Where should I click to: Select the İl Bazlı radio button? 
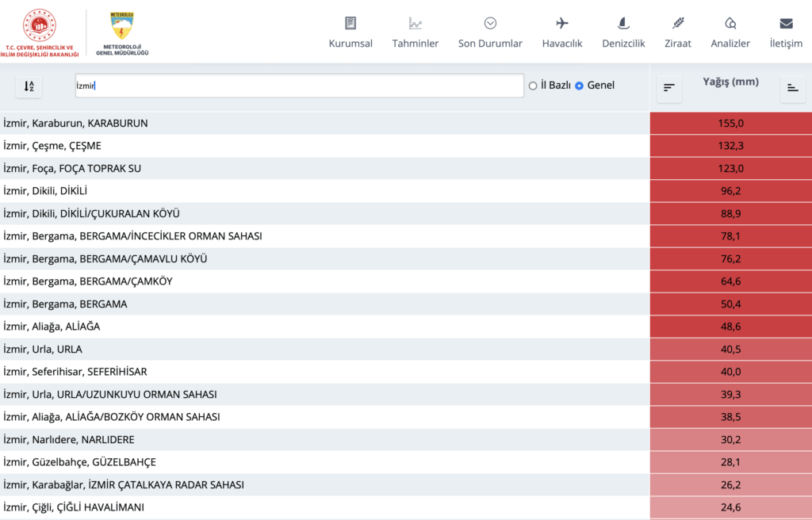pyautogui.click(x=533, y=86)
